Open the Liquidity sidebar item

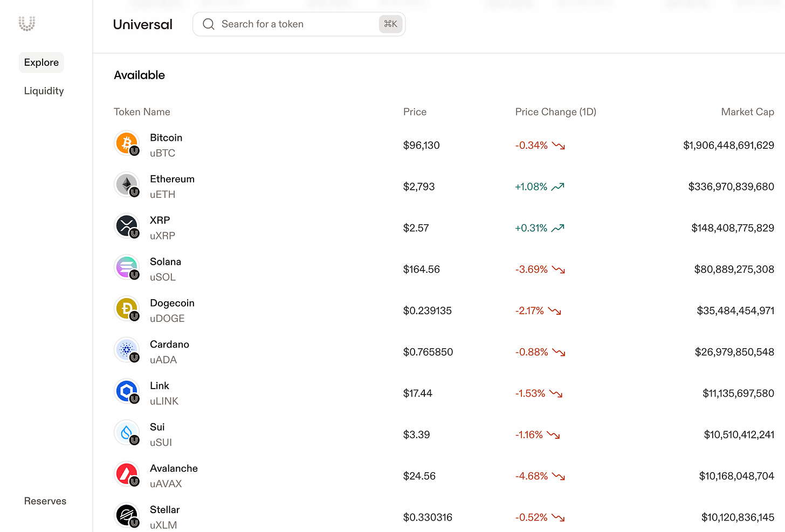coord(44,91)
